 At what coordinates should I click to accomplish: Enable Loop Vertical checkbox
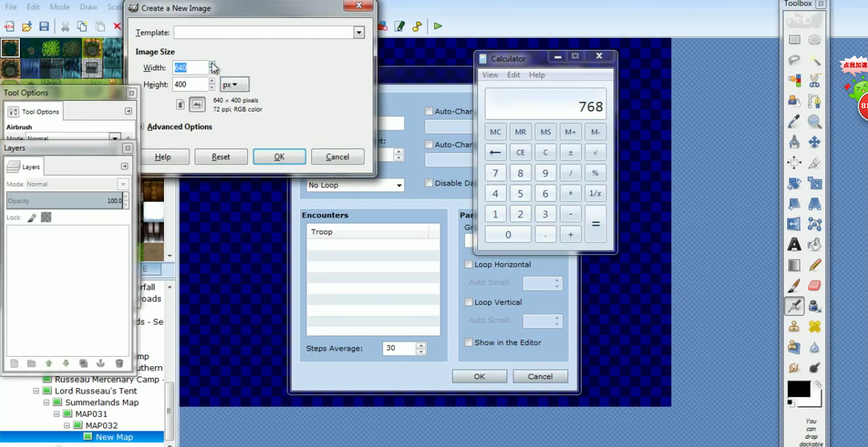(469, 302)
